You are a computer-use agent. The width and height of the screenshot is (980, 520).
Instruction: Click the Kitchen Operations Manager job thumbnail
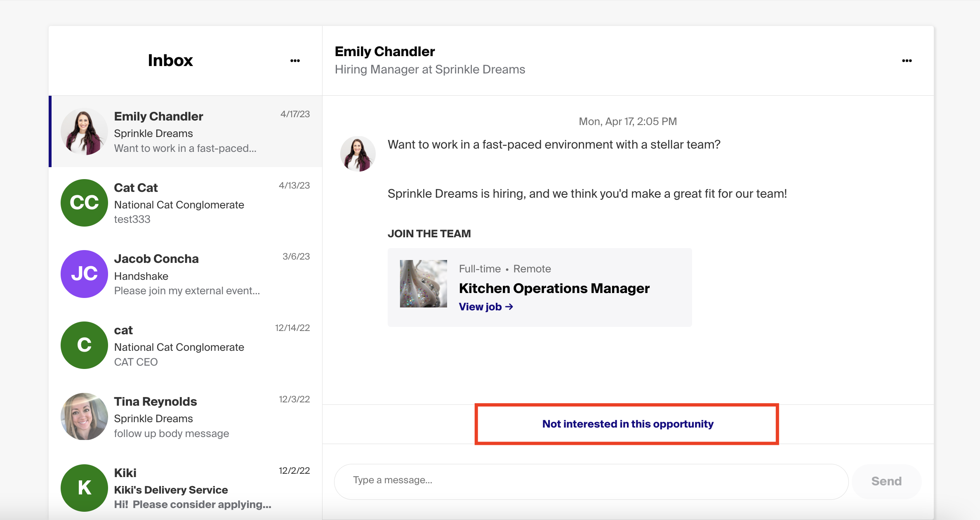coord(423,284)
